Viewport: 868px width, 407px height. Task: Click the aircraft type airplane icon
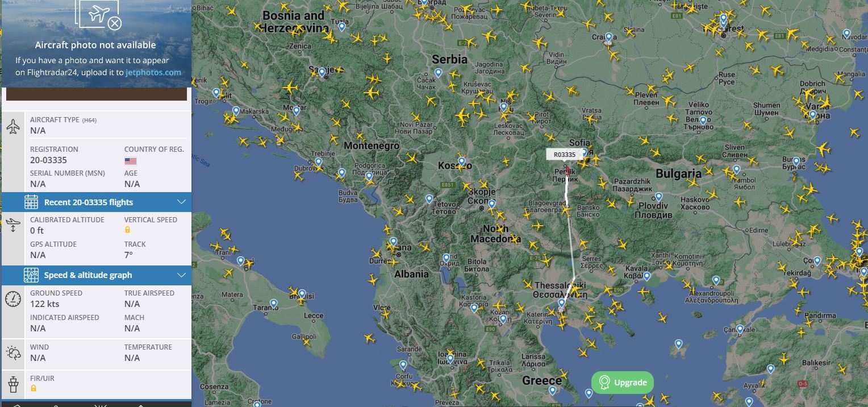click(x=13, y=127)
